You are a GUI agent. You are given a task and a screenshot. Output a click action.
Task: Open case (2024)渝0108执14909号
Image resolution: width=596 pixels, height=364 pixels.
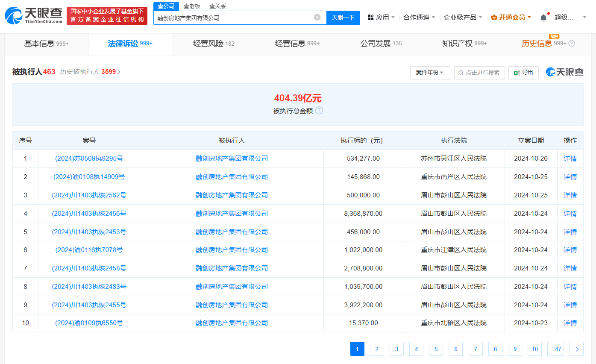(89, 177)
